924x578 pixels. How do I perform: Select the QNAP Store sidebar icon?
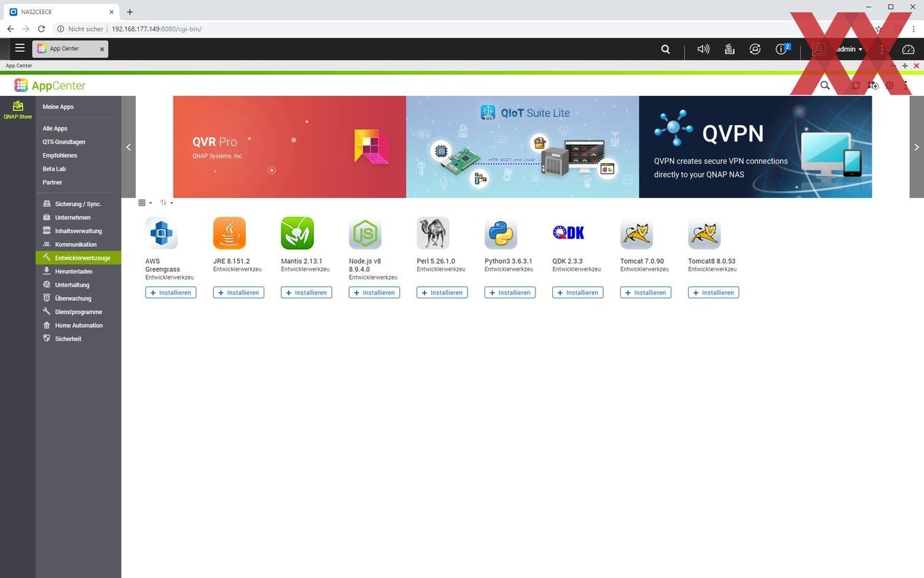click(18, 109)
